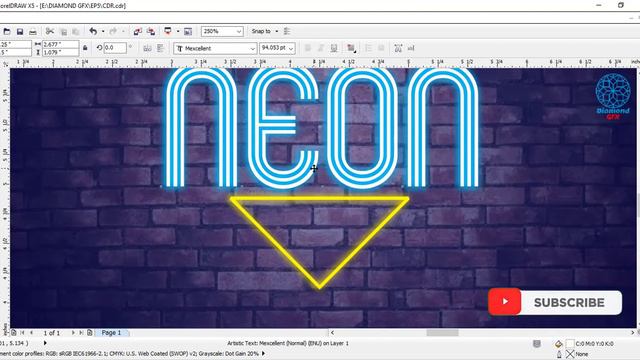Click the Copy icon in toolbar
This screenshot has width=640, height=360.
[63, 31]
